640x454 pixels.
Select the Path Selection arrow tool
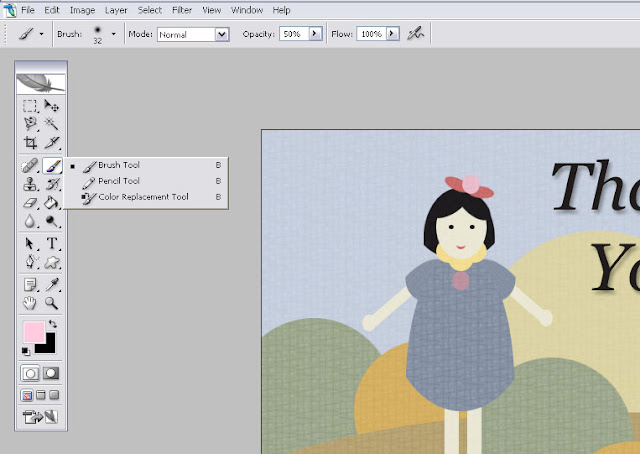pyautogui.click(x=30, y=244)
